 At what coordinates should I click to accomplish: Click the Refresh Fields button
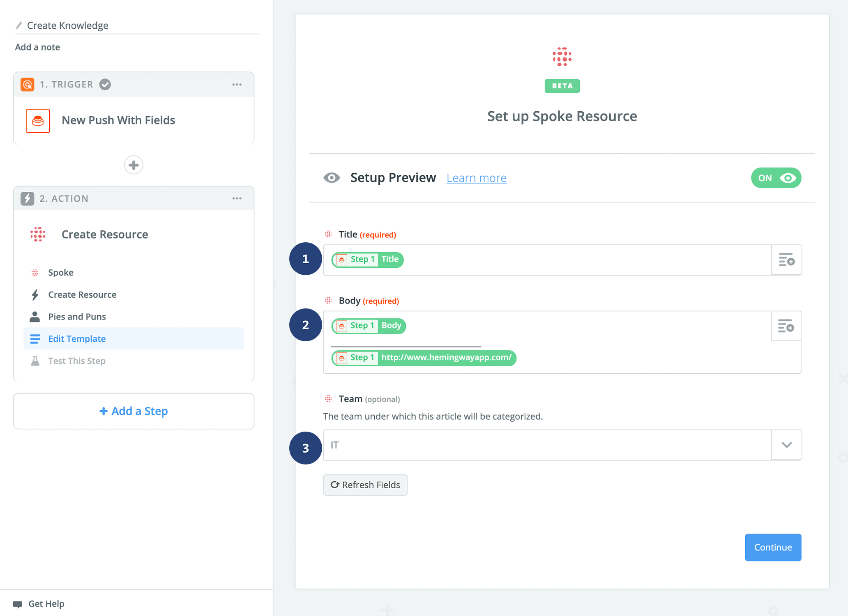pos(365,485)
